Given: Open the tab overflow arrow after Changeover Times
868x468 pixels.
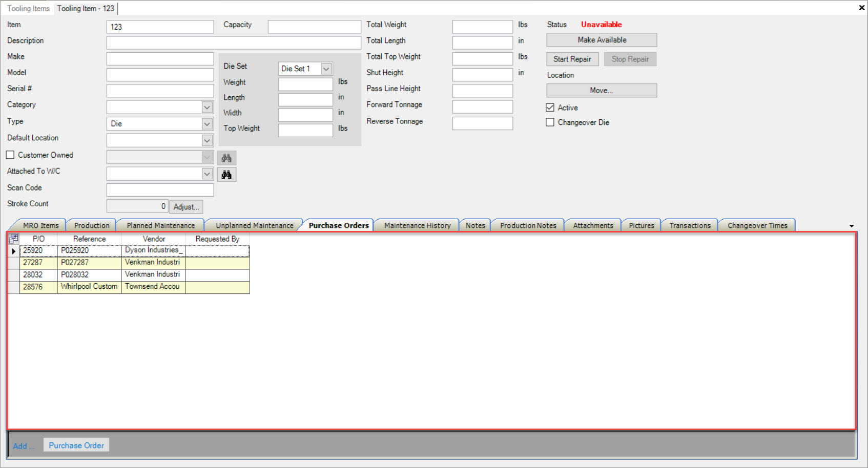Looking at the screenshot, I should coord(852,226).
